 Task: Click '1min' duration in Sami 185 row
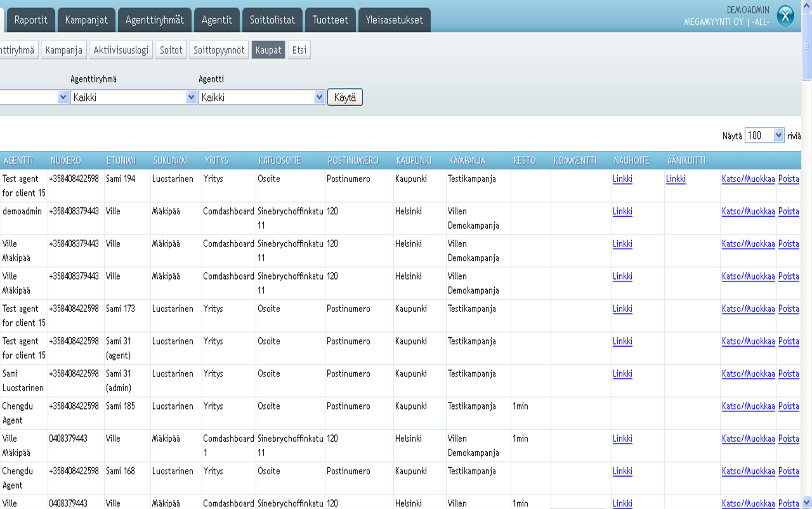point(520,406)
